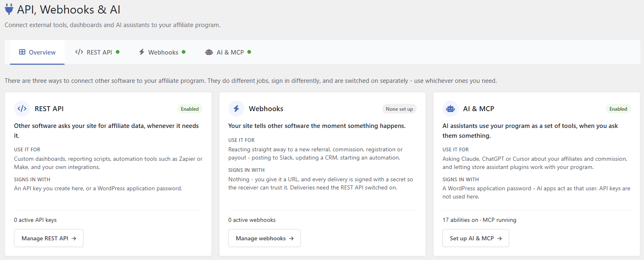The height and width of the screenshot is (260, 644).
Task: Click the Enabled badge on AI & MCP card
Action: [618, 109]
